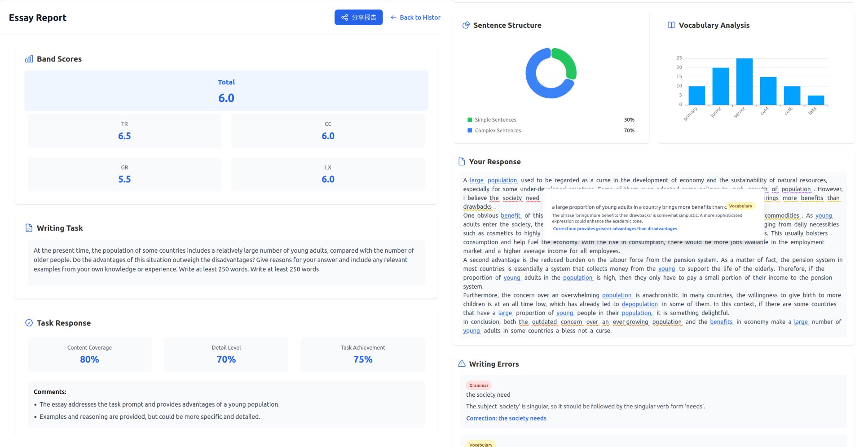Click the share icon in blue button
The height and width of the screenshot is (447, 868).
click(344, 18)
